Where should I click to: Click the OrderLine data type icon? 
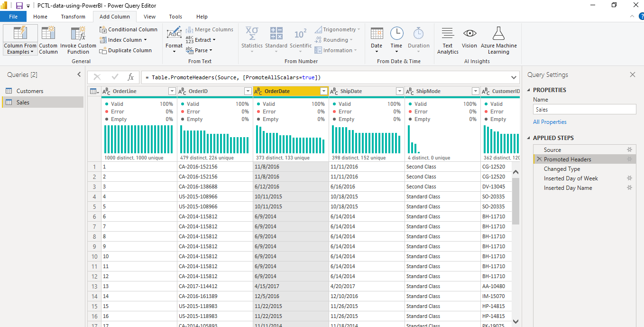point(107,91)
